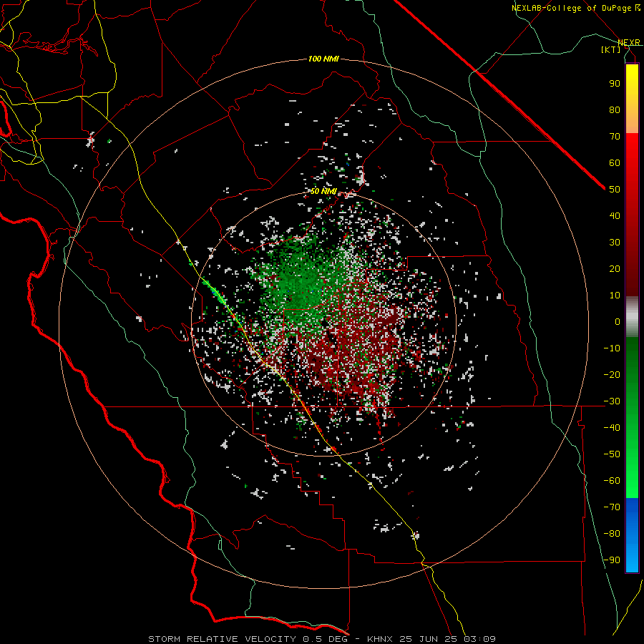Click the -40 knot legend value
This screenshot has height=644, width=644.
click(x=612, y=428)
